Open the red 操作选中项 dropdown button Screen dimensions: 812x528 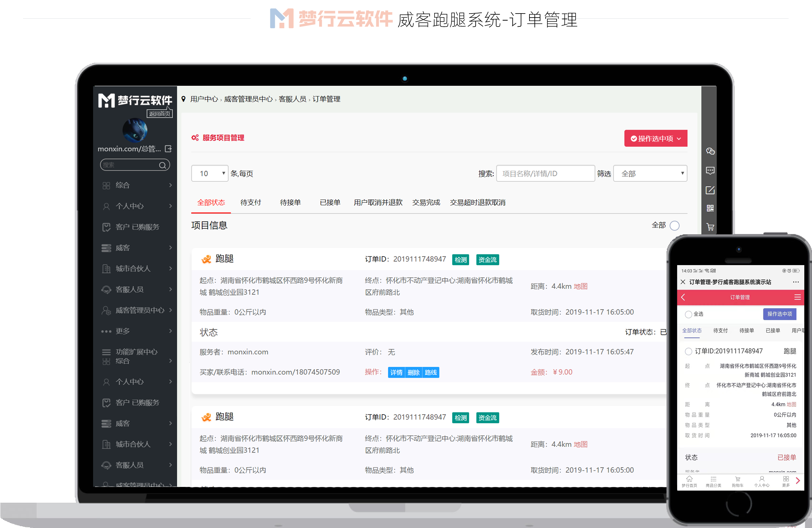[656, 138]
